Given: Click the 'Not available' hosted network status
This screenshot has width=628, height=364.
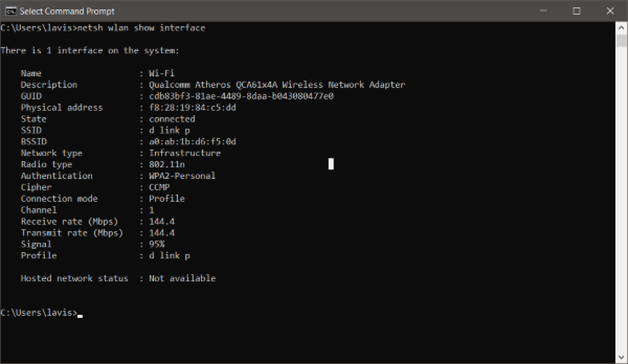Looking at the screenshot, I should pyautogui.click(x=182, y=278).
